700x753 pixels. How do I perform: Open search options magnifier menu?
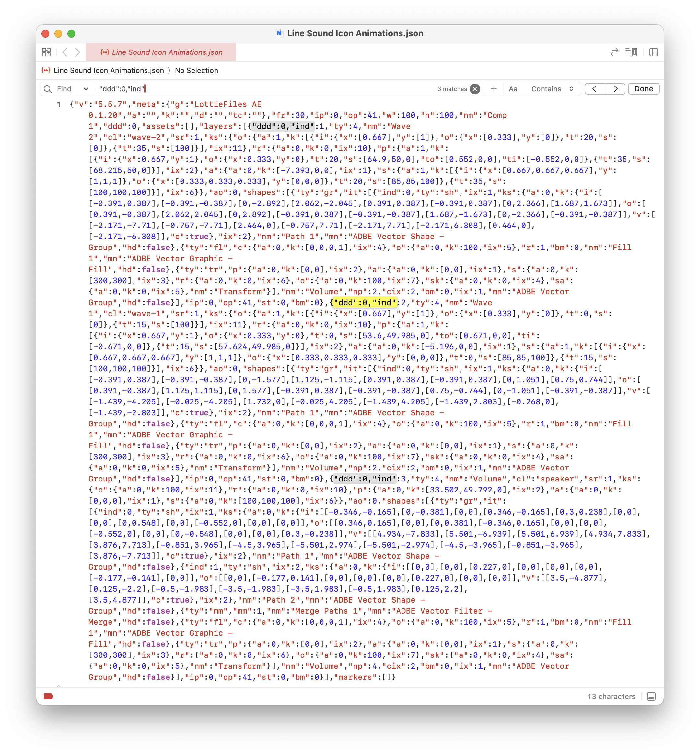[48, 89]
